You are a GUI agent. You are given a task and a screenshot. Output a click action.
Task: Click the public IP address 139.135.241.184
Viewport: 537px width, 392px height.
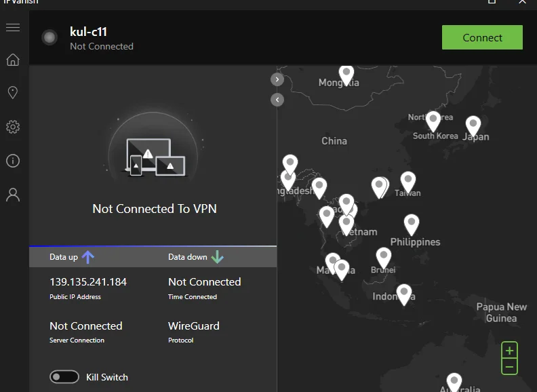tap(88, 281)
